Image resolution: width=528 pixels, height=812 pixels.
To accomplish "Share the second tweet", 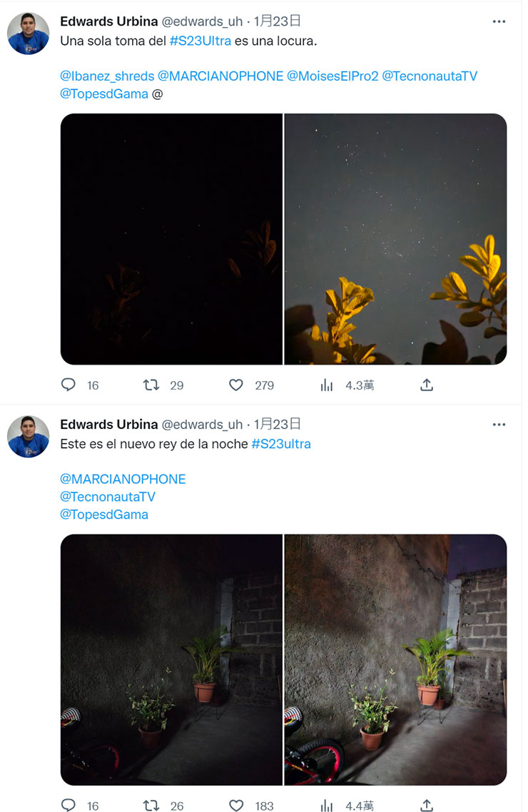I will click(427, 806).
